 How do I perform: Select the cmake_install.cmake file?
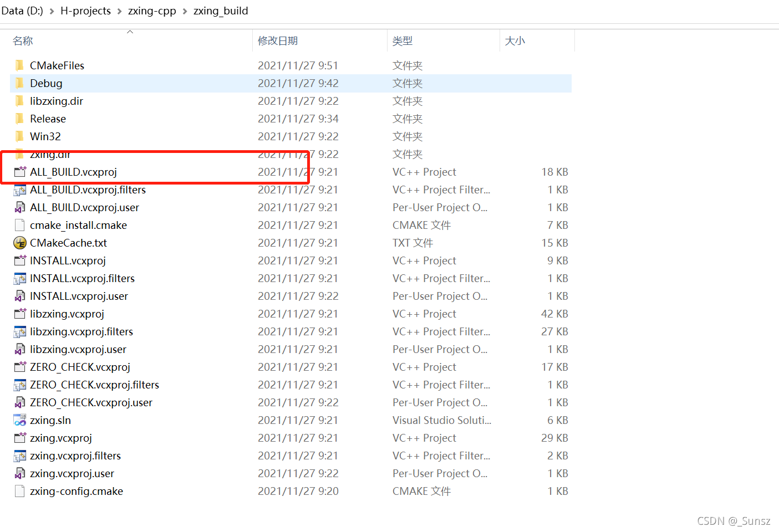[78, 225]
